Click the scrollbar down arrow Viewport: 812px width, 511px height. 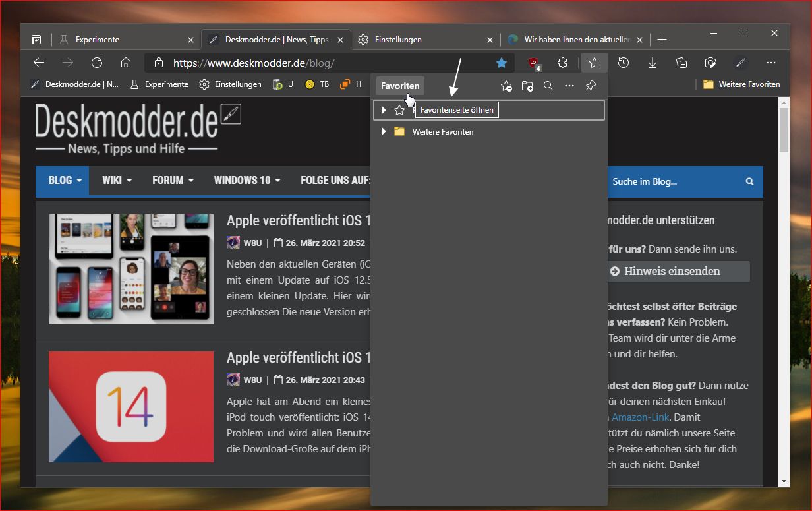pos(784,482)
